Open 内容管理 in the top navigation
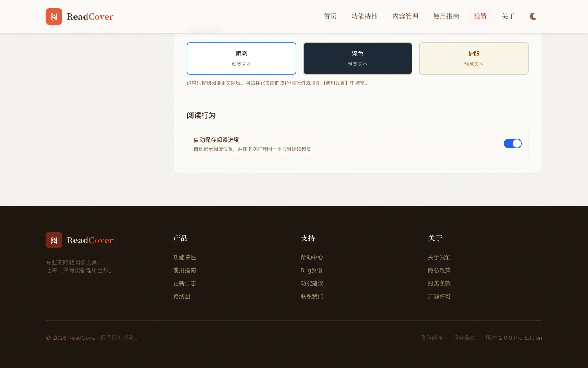Viewport: 588px width, 368px height. pyautogui.click(x=405, y=16)
